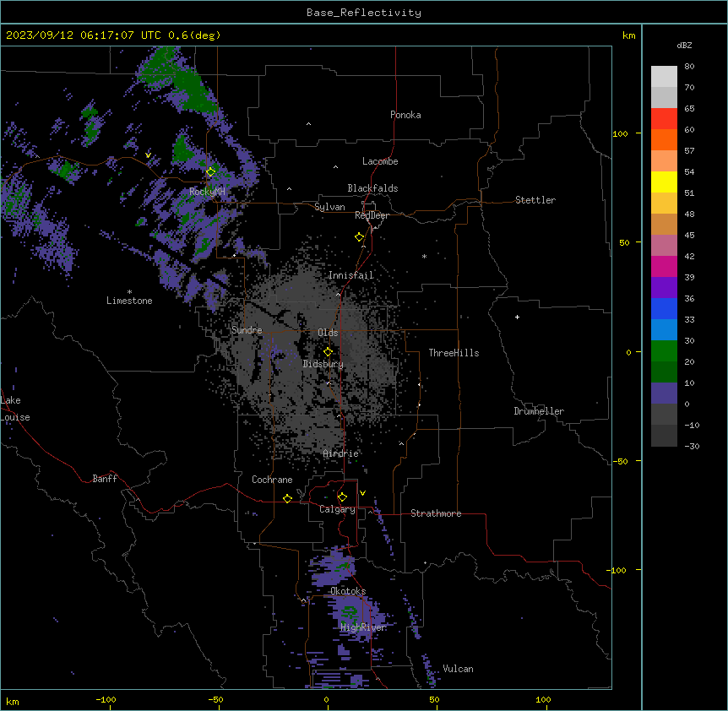Click the orange legend swatch below 60
The width and height of the screenshot is (728, 711).
[664, 139]
